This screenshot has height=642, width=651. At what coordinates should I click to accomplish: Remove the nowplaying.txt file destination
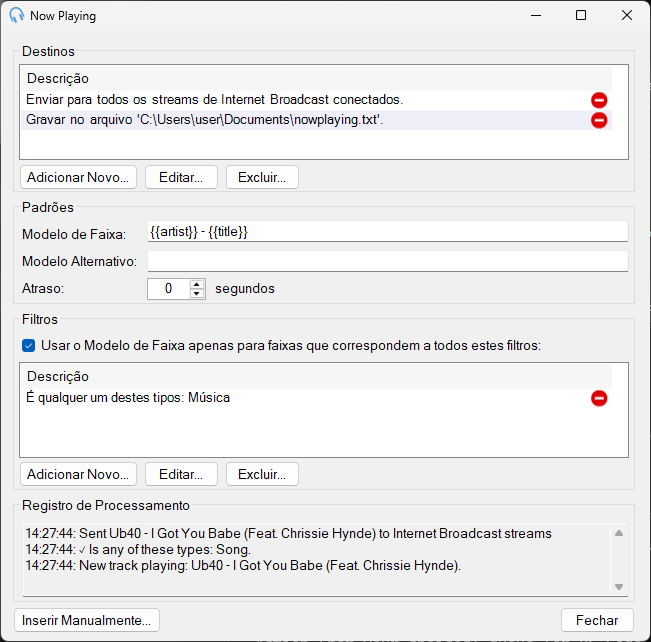[x=599, y=120]
